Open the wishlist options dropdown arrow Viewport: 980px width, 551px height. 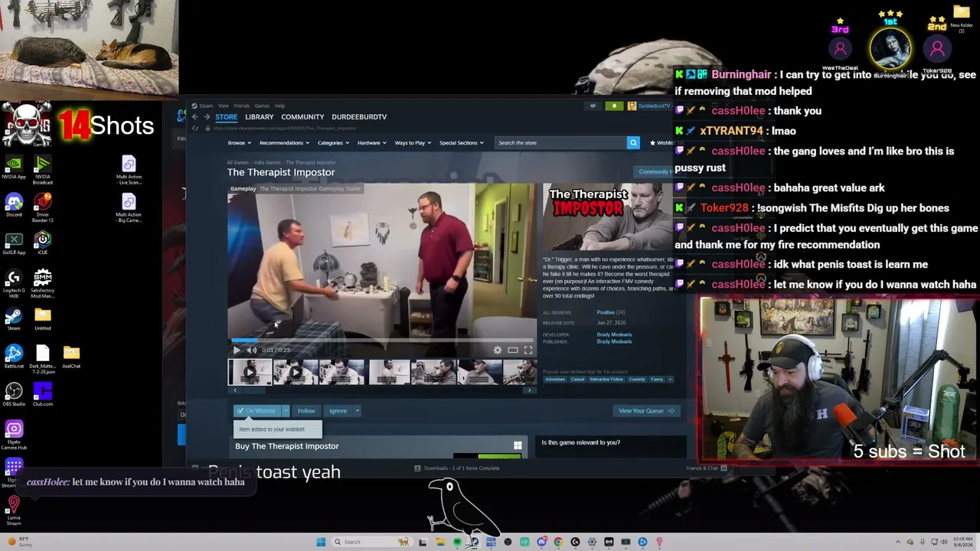(x=286, y=411)
